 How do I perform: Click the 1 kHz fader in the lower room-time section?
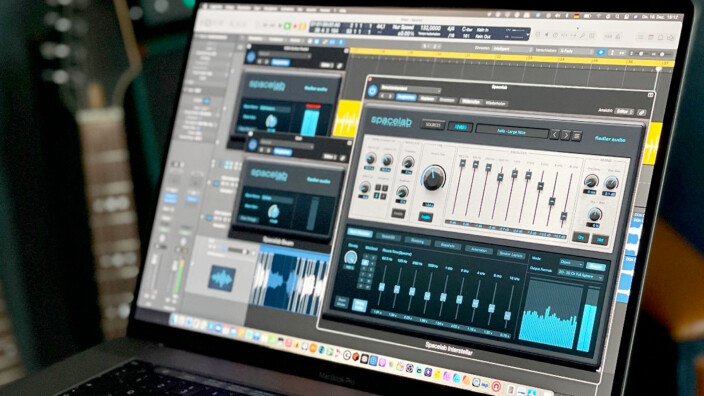coord(443,297)
